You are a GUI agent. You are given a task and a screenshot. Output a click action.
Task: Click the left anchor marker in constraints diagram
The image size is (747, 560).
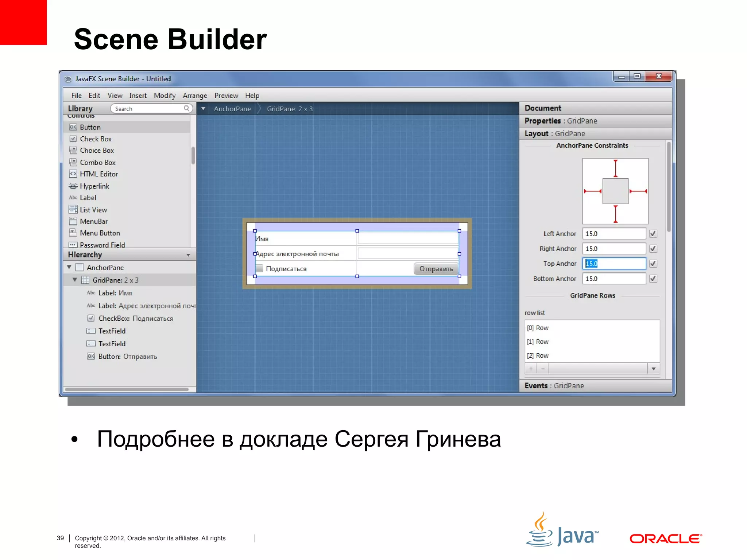coord(593,191)
